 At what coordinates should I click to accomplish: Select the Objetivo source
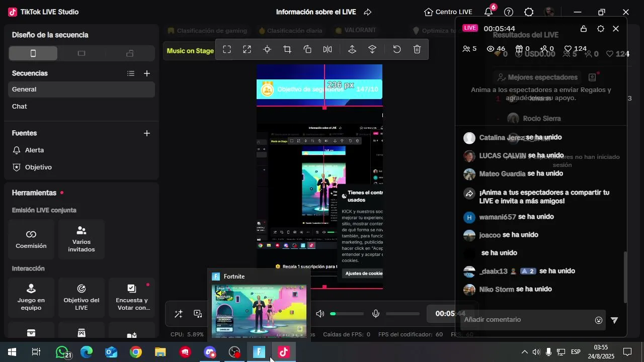click(x=82, y=167)
